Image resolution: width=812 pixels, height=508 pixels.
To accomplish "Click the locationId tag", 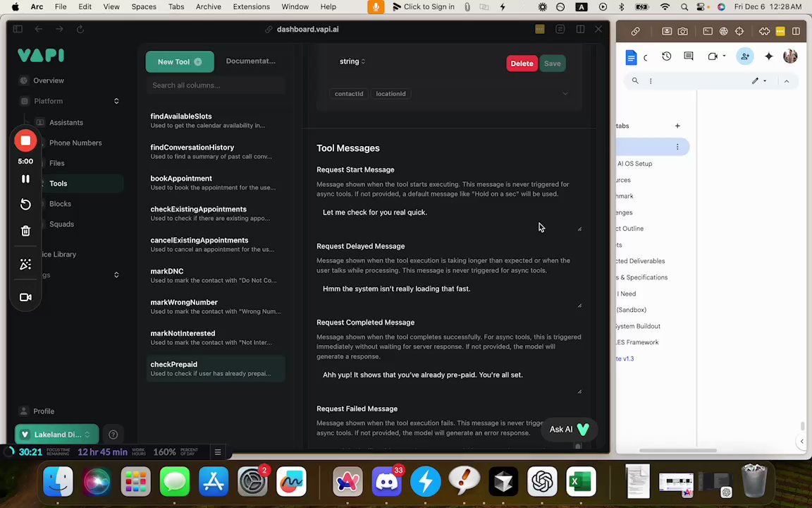I will [390, 94].
